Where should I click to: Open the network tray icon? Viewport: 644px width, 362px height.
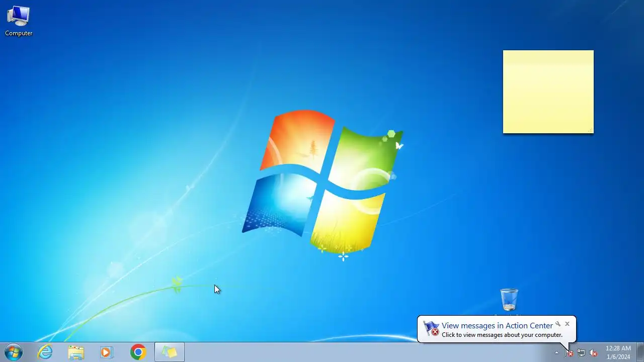click(581, 352)
